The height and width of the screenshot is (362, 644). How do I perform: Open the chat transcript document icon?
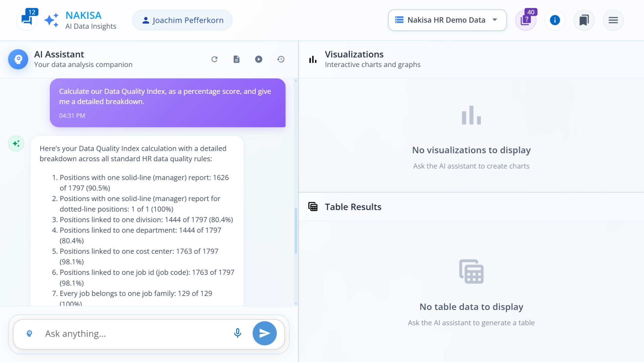[x=236, y=59]
